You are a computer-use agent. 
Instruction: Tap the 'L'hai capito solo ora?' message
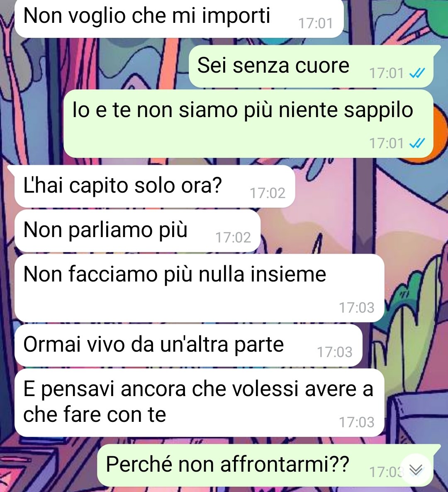155,186
